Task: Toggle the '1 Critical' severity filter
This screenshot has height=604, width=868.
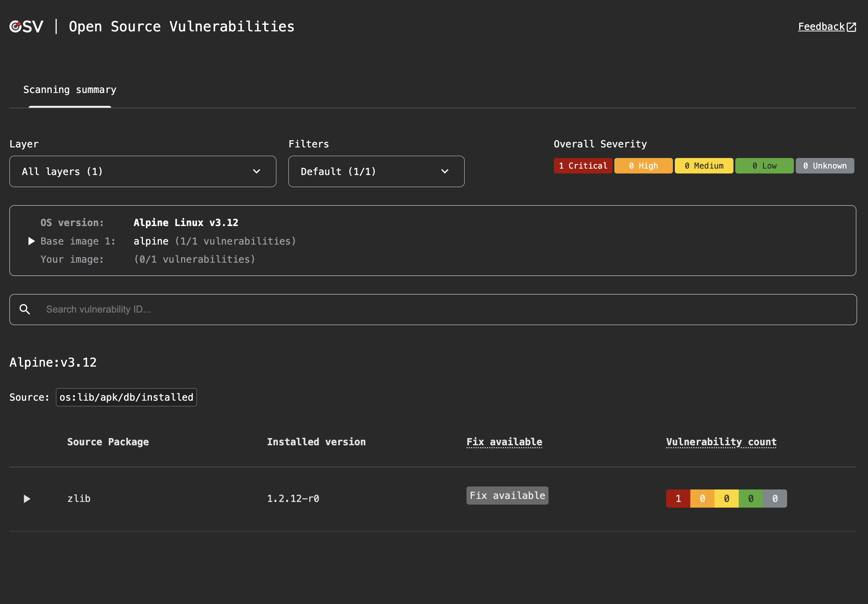Action: pos(583,166)
